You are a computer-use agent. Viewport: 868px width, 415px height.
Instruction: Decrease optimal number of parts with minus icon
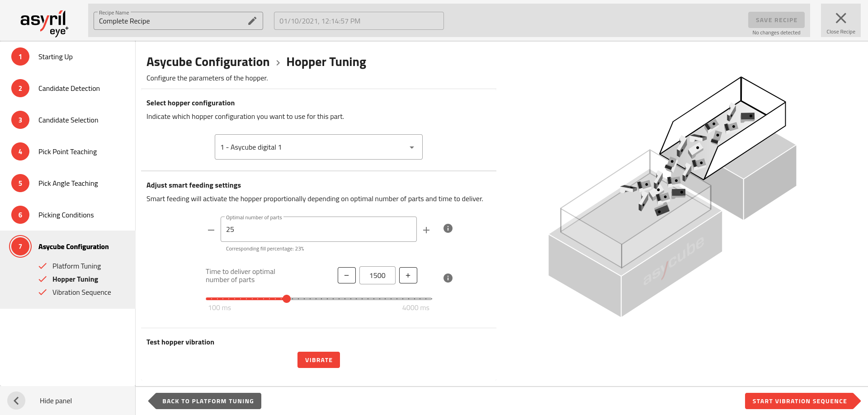pos(211,230)
